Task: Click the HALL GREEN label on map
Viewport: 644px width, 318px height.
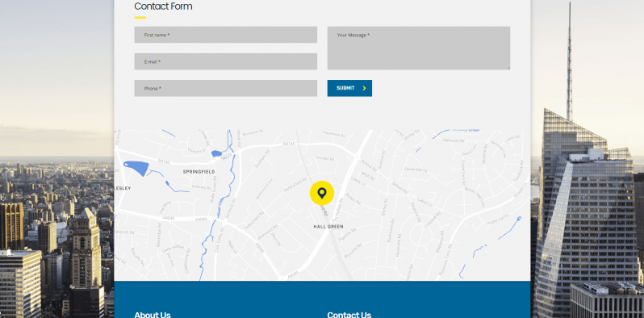Action: (x=328, y=227)
